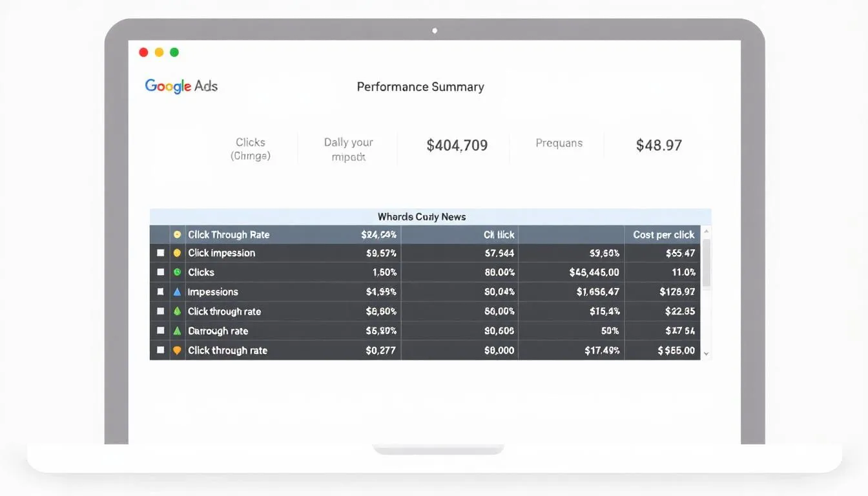Minimize the window with the yellow button
Image resolution: width=868 pixels, height=496 pixels.
(x=159, y=52)
